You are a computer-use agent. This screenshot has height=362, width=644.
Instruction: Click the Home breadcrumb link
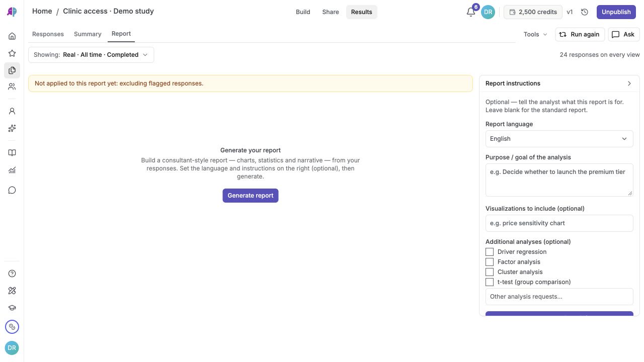tap(42, 11)
